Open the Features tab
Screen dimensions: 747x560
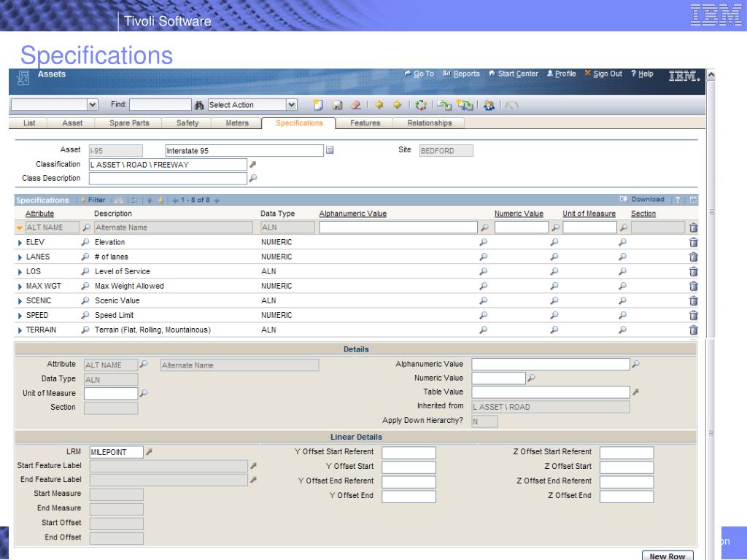365,122
